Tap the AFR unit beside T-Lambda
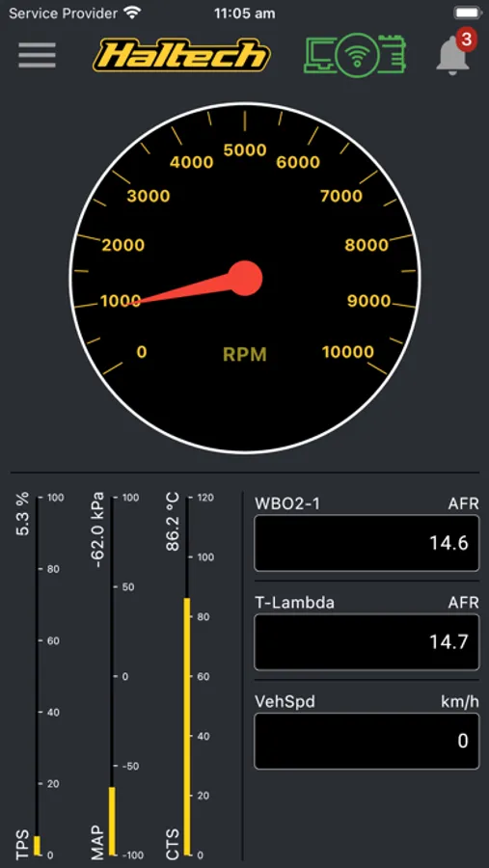489x868 pixels. coord(464,602)
